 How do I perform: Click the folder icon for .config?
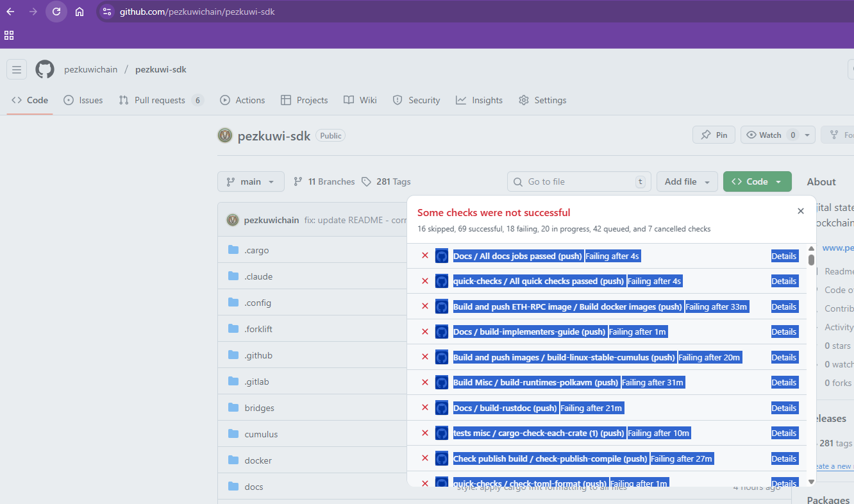pyautogui.click(x=233, y=303)
